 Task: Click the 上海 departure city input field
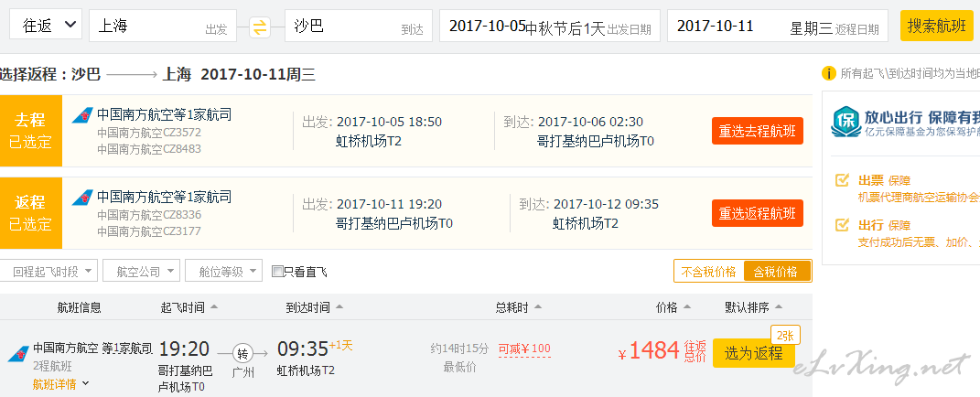pos(163,26)
